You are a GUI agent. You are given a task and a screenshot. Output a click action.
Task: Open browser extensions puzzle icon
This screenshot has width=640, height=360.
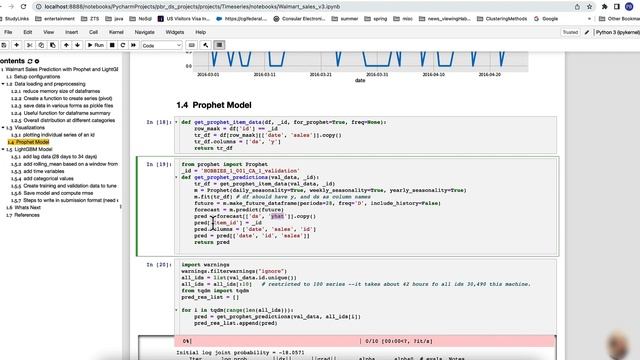click(x=604, y=7)
